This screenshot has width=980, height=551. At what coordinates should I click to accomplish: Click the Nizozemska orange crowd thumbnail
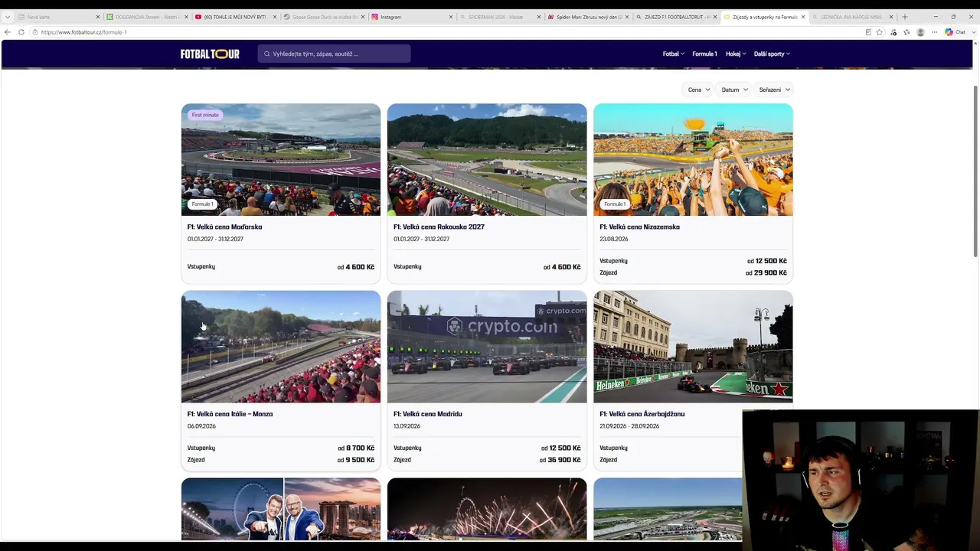coord(693,159)
